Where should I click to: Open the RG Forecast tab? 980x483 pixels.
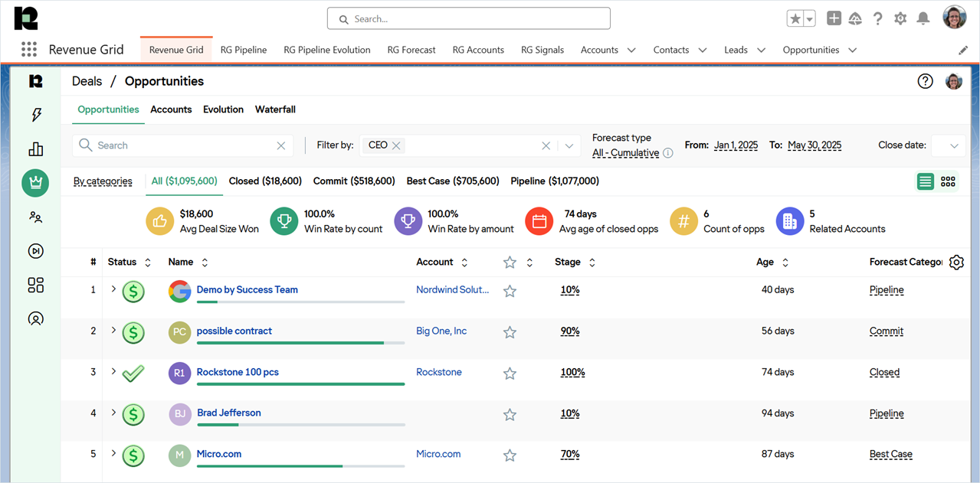[411, 50]
